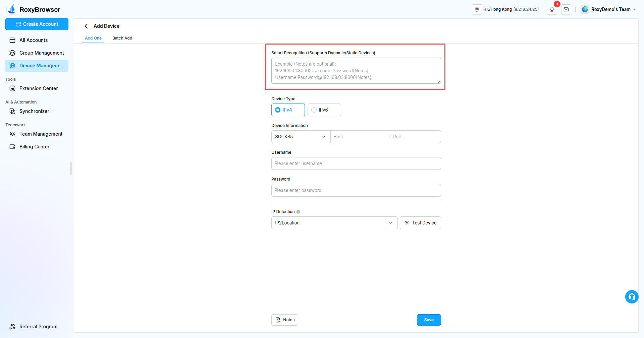644x338 pixels.
Task: Open the customer support headset chat
Action: pos(632,297)
